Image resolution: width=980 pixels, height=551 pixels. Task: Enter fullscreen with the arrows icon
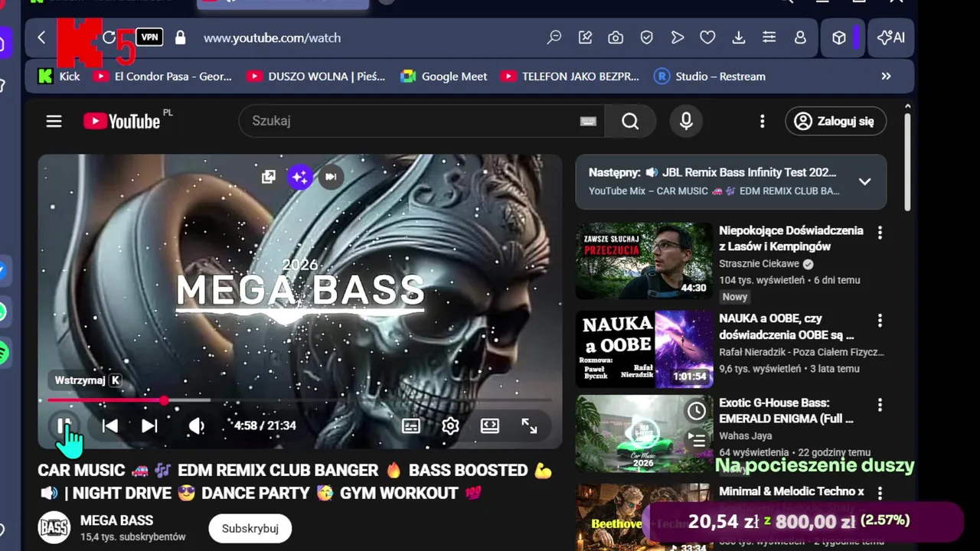click(x=529, y=426)
